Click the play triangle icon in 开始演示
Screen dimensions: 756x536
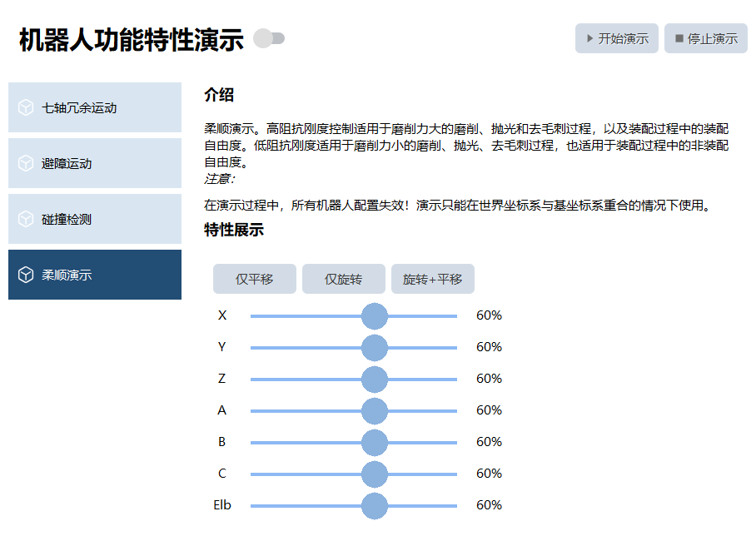tap(589, 38)
